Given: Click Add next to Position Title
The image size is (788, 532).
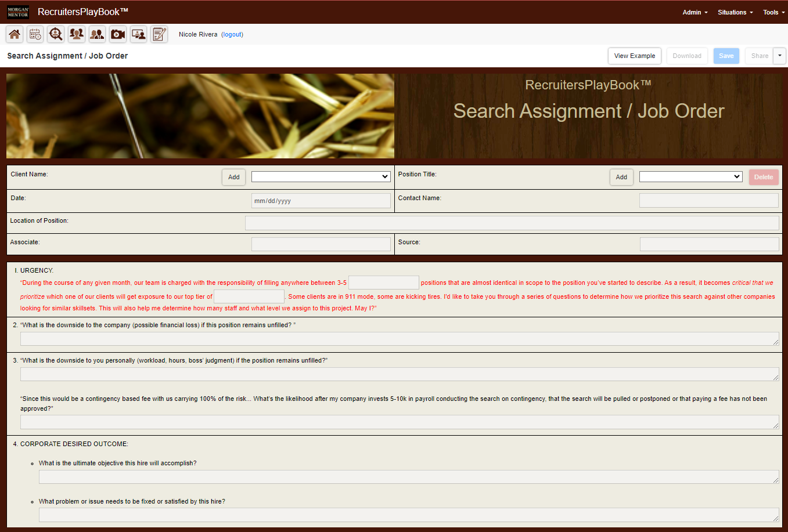Looking at the screenshot, I should click(621, 177).
